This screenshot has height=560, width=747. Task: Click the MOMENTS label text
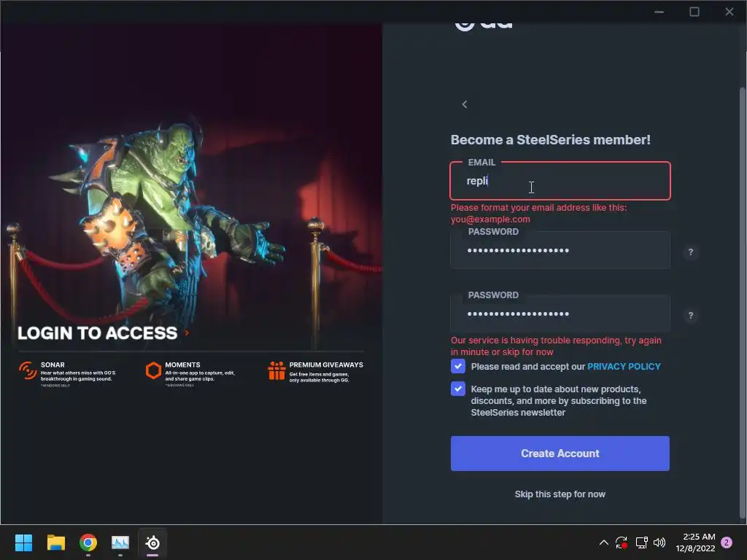tap(182, 365)
